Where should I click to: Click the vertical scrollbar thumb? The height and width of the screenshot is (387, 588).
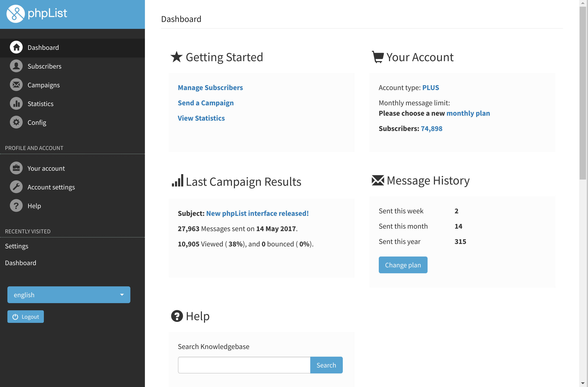tap(583, 93)
